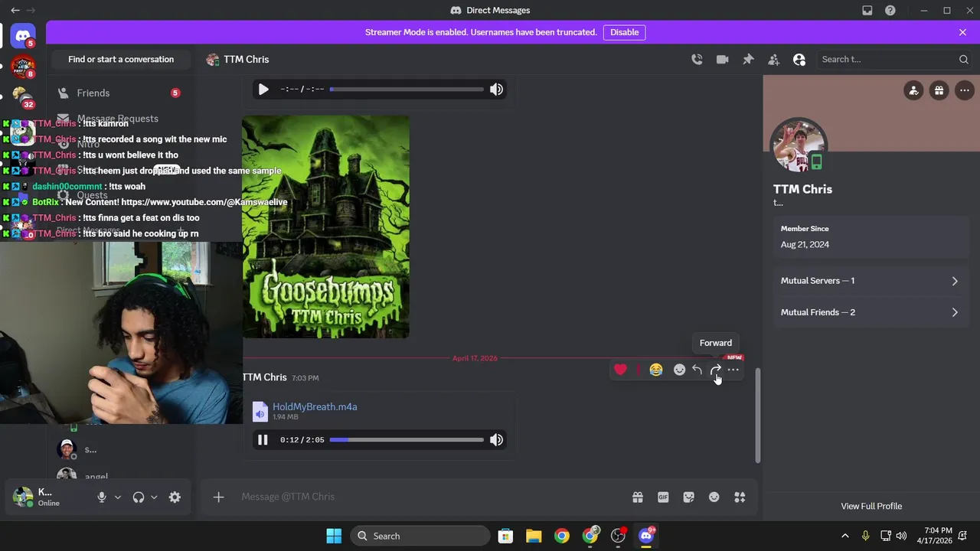Open the apps launcher icon in message bar

[740, 497]
